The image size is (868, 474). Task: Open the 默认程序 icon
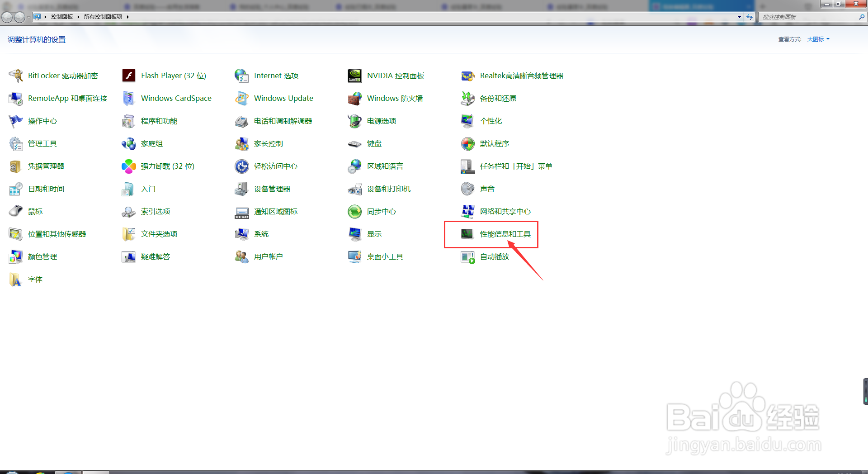tap(468, 143)
